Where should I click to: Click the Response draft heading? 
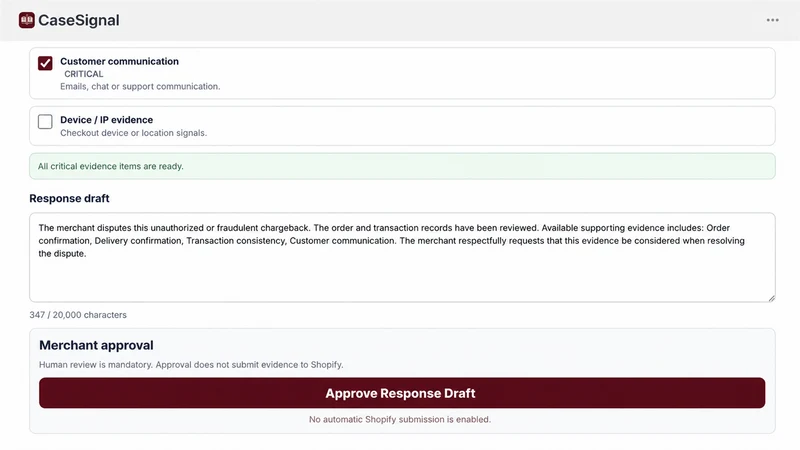(x=69, y=198)
